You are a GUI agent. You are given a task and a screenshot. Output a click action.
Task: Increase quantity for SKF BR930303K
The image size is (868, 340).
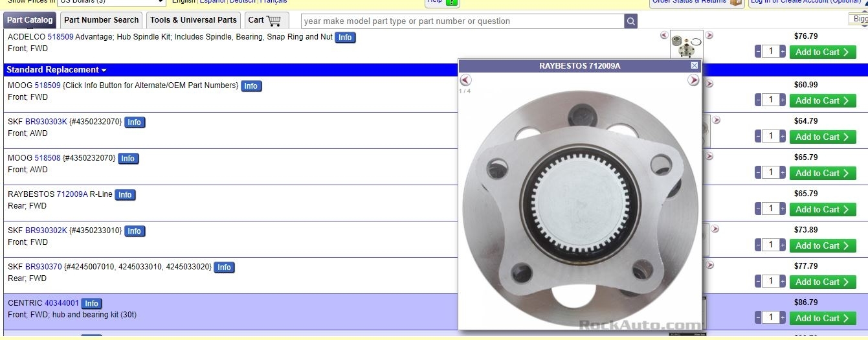tap(783, 137)
